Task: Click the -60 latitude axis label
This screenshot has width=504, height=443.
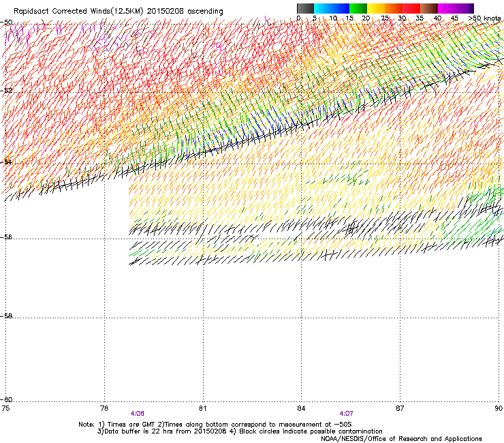Action: click(6, 399)
